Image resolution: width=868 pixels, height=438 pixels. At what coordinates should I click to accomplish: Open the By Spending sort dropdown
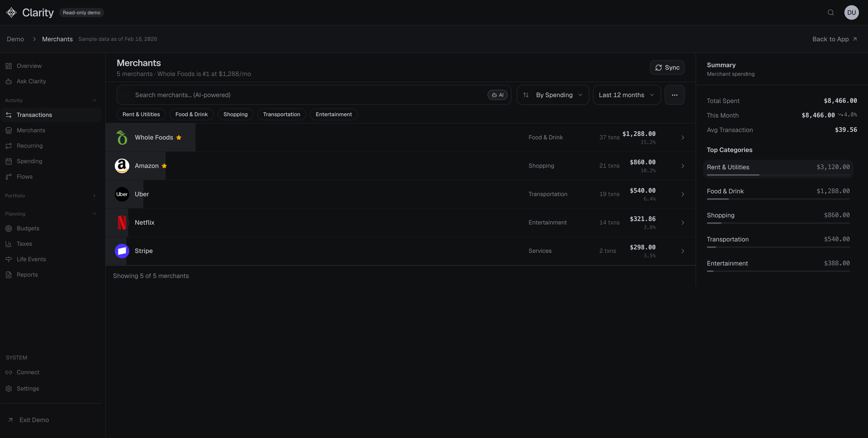click(x=553, y=95)
